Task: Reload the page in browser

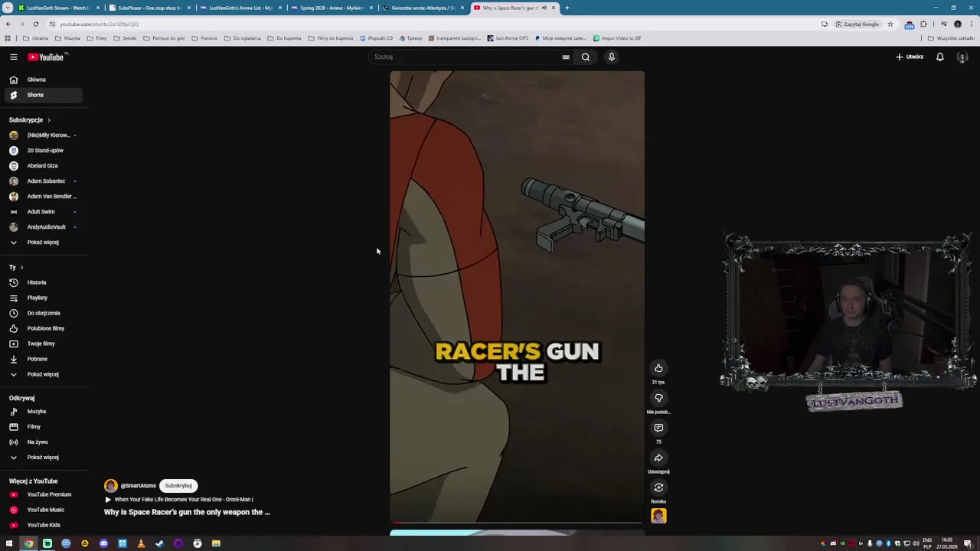Action: pos(35,24)
